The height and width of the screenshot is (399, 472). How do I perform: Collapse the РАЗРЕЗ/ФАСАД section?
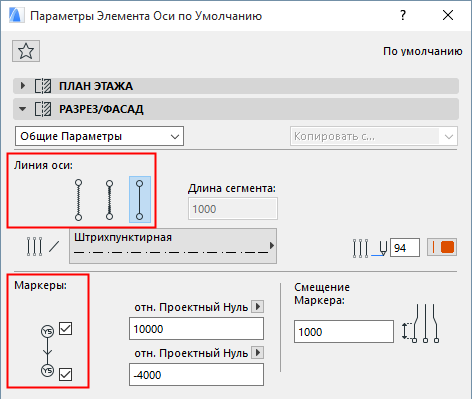(x=22, y=109)
